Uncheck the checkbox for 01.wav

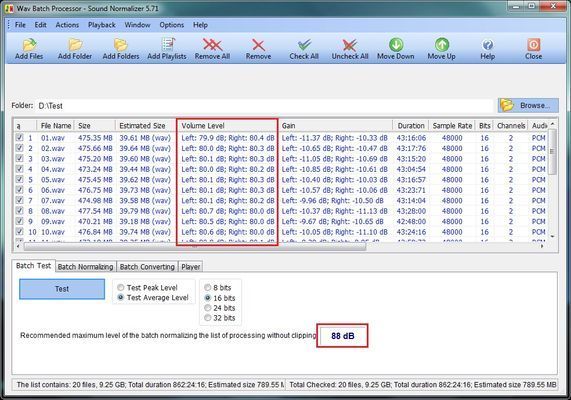coord(19,138)
